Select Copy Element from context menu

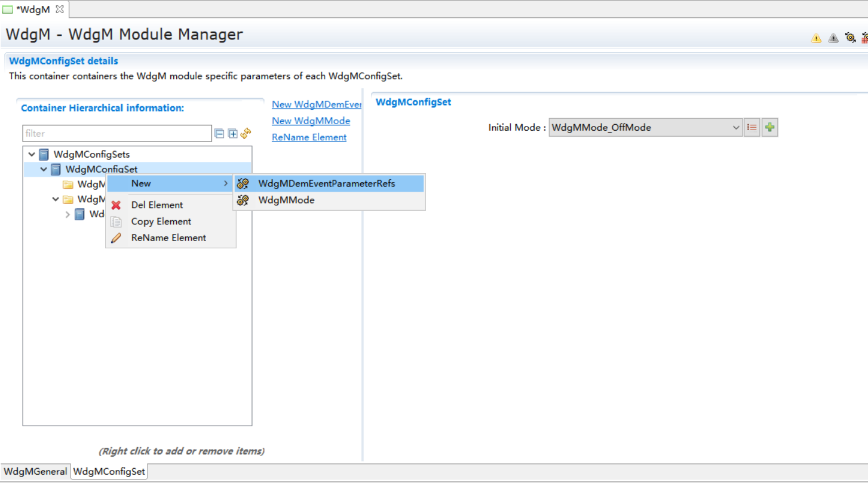click(161, 221)
